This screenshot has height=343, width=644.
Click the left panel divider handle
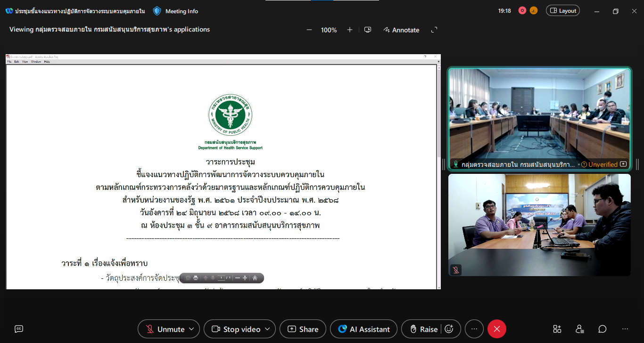443,164
